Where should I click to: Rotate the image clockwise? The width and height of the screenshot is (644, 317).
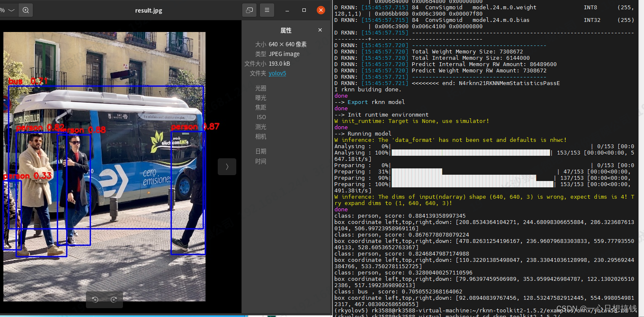tap(114, 300)
